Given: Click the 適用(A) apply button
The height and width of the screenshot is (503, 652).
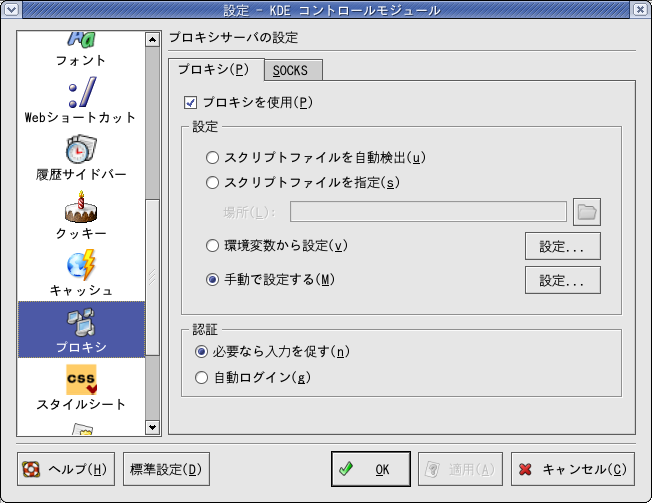Looking at the screenshot, I should click(x=460, y=469).
